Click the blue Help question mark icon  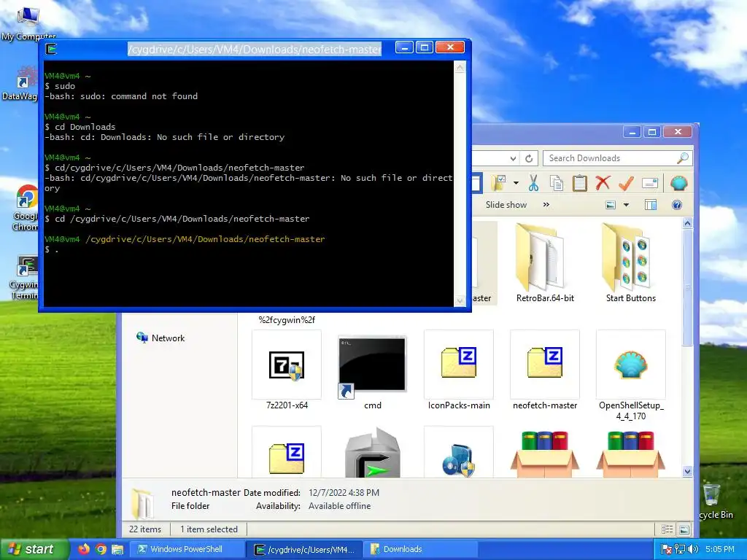coord(676,205)
